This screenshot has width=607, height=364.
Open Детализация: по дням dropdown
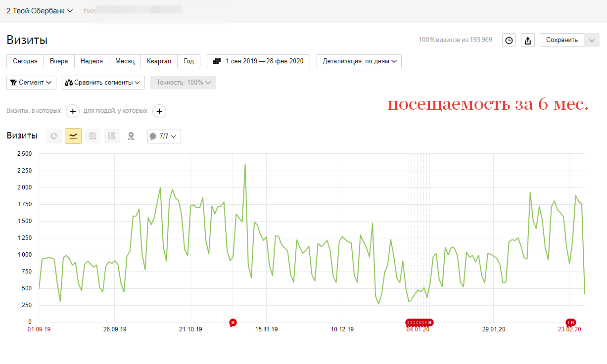click(x=359, y=61)
